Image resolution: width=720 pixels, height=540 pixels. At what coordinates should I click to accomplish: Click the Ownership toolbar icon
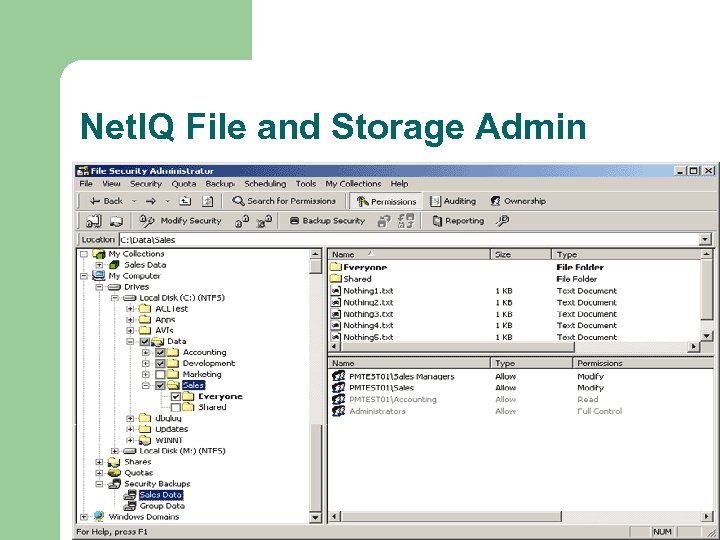[x=495, y=201]
